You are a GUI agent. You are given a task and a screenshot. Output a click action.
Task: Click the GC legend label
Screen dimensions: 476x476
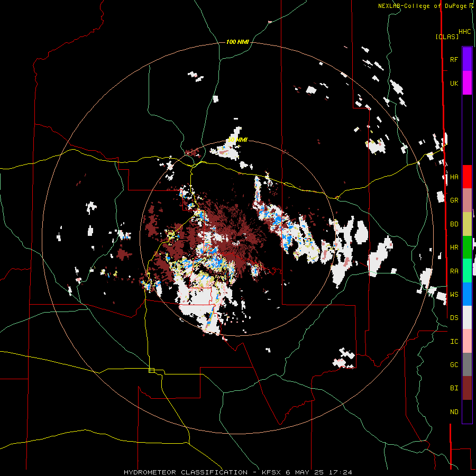454,365
